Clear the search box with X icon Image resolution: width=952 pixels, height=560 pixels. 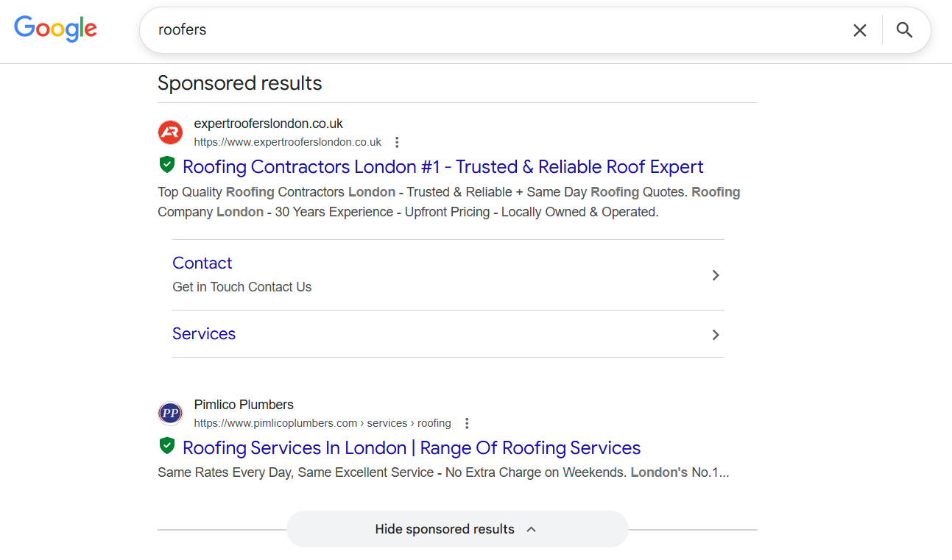point(860,30)
